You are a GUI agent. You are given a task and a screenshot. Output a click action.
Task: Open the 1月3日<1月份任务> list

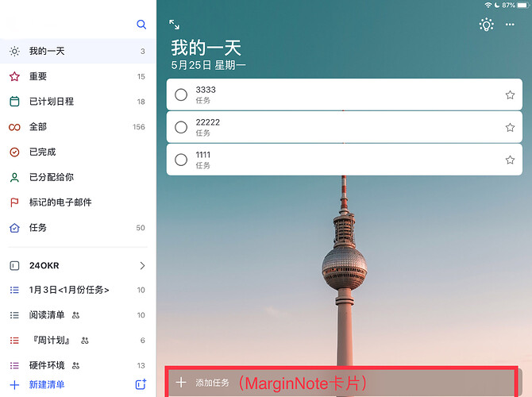[x=78, y=290]
